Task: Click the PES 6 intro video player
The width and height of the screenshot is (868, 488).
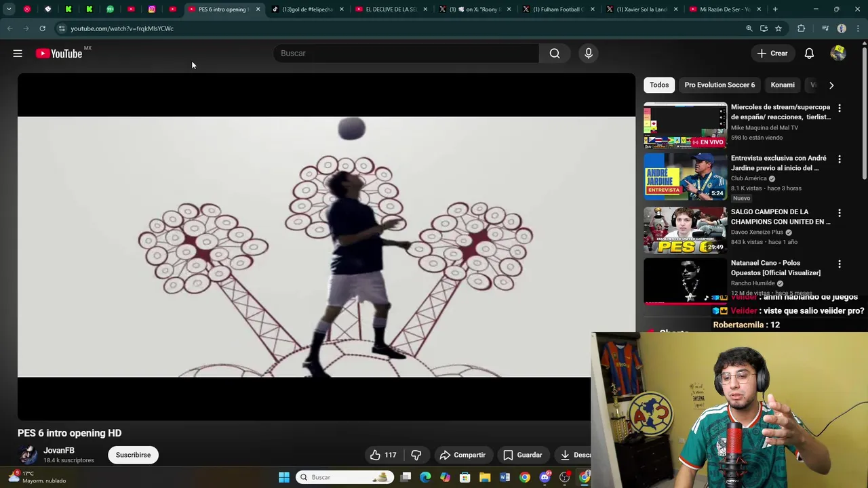Action: click(326, 247)
